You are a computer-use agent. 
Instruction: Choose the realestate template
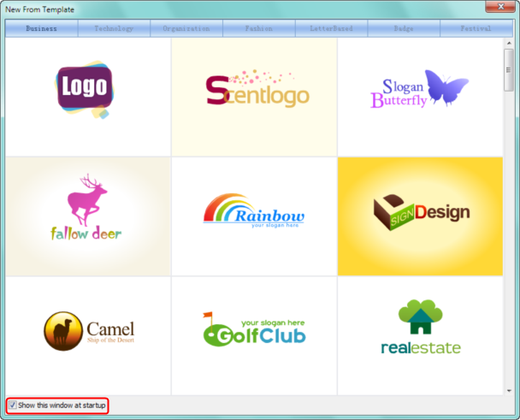click(x=420, y=335)
